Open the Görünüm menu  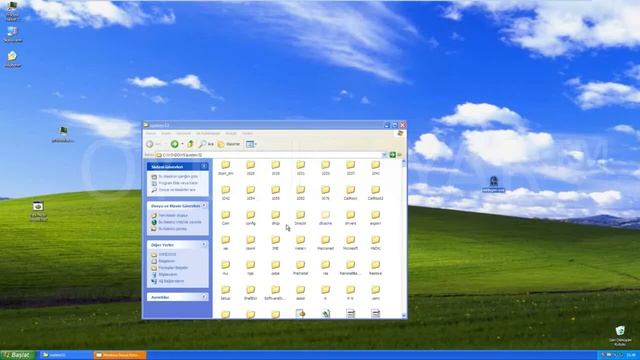(x=184, y=133)
